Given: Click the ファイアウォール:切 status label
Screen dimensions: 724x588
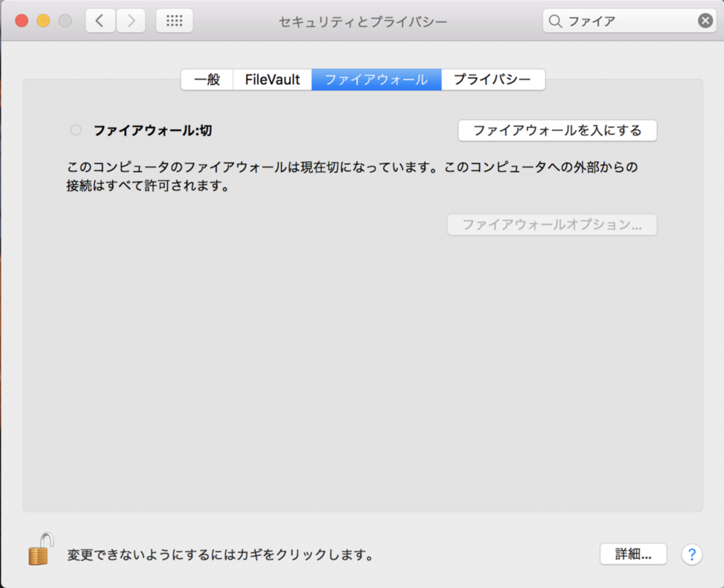Looking at the screenshot, I should [x=153, y=131].
